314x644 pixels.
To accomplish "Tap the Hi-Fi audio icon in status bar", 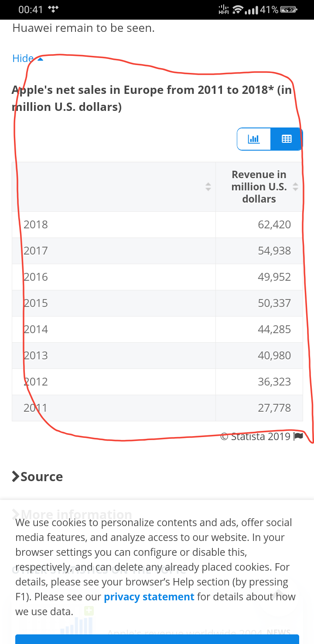I will coord(224,9).
